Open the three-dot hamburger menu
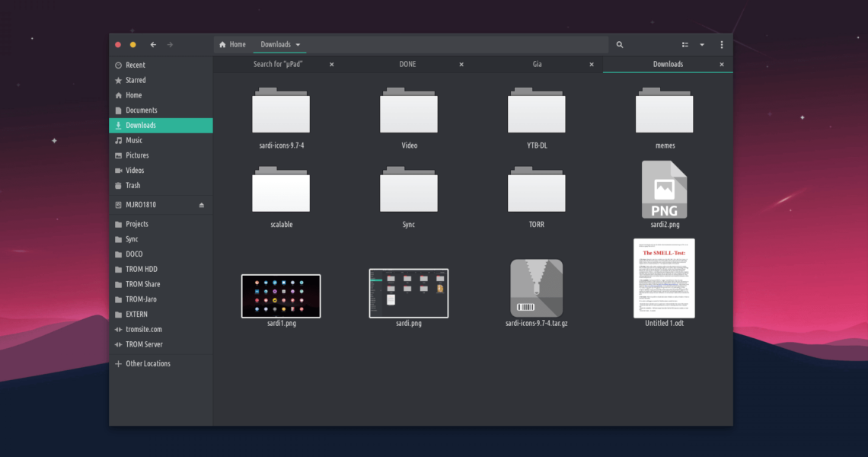This screenshot has width=868, height=457. point(722,45)
